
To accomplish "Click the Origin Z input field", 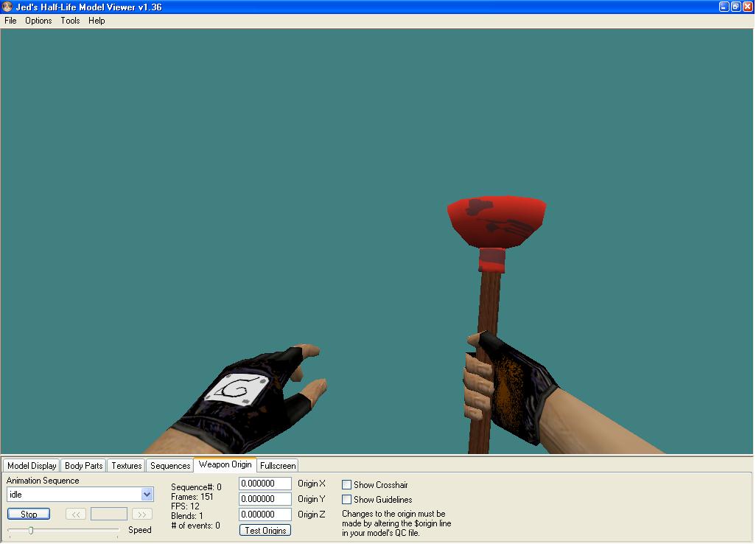I will click(x=265, y=515).
